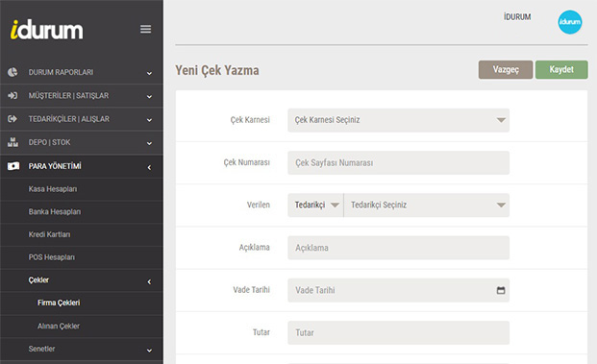Screen dimensions: 597x364
Task: Click the idurum logo in sidebar
Action: [x=46, y=30]
